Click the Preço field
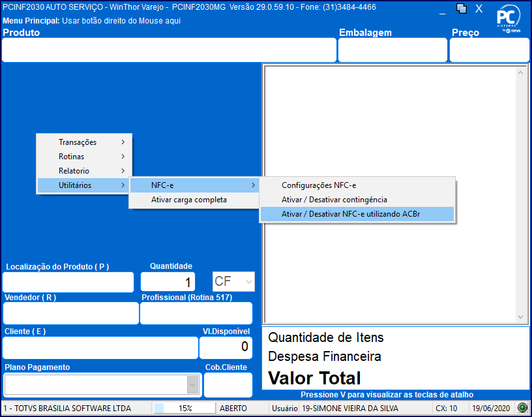Image resolution: width=532 pixels, height=417 pixels. point(489,50)
